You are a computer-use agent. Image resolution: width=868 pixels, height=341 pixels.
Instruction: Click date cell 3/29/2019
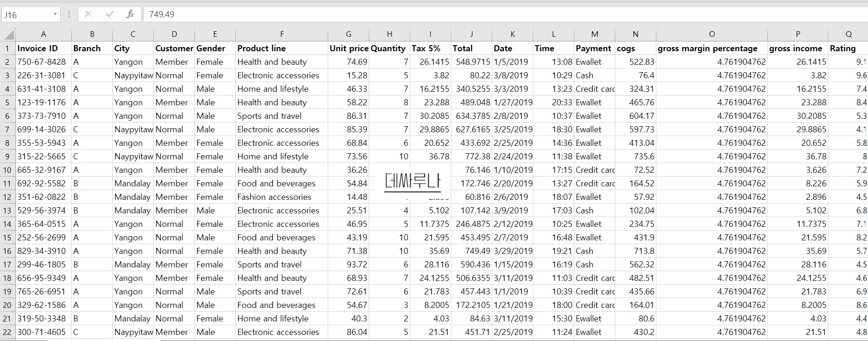[512, 251]
